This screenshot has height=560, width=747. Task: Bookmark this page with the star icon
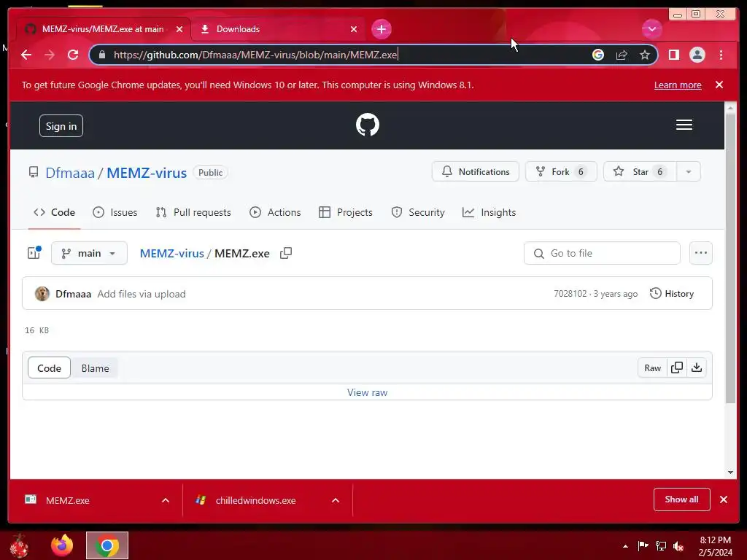(645, 55)
